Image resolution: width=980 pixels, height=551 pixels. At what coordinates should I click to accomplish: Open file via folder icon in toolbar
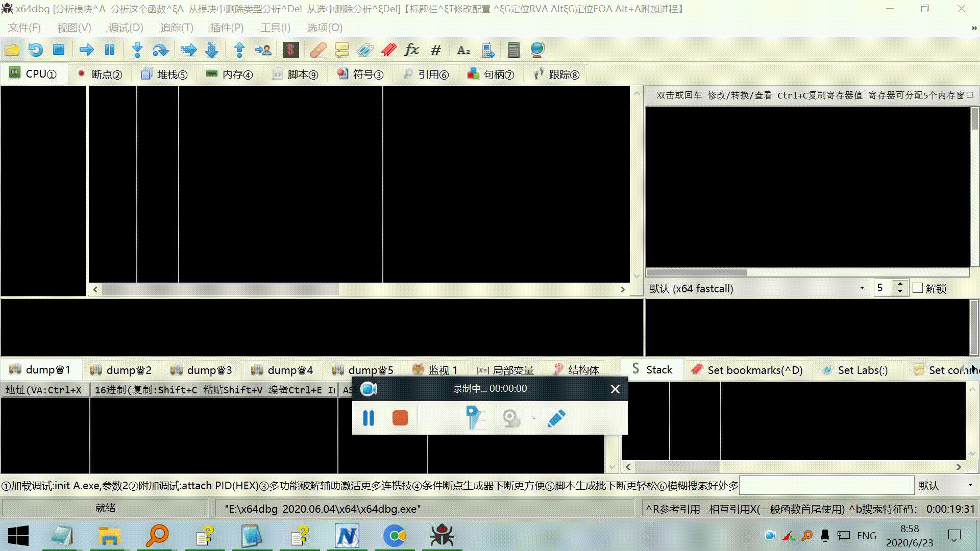pos(12,49)
